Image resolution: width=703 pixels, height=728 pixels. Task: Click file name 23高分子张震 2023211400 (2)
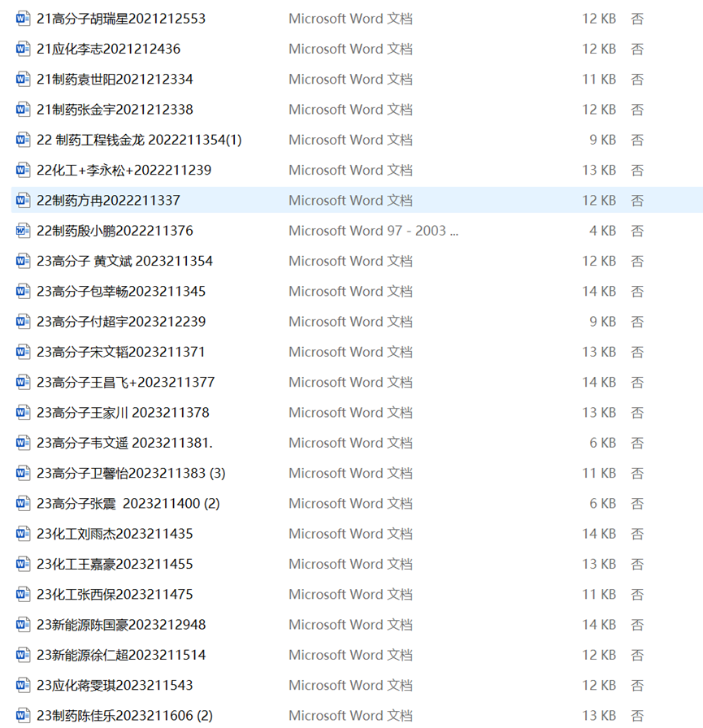tap(128, 503)
